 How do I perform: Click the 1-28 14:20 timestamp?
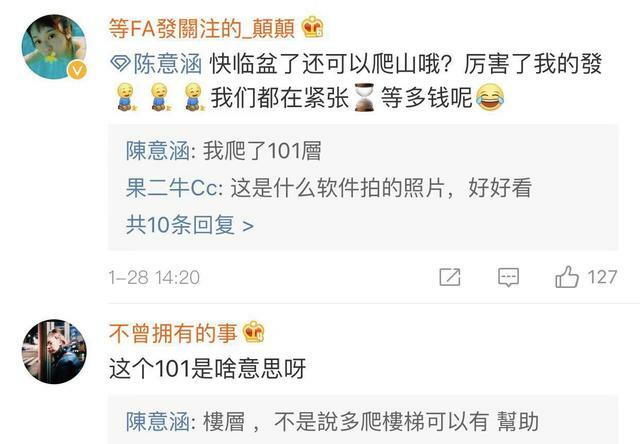click(x=154, y=278)
